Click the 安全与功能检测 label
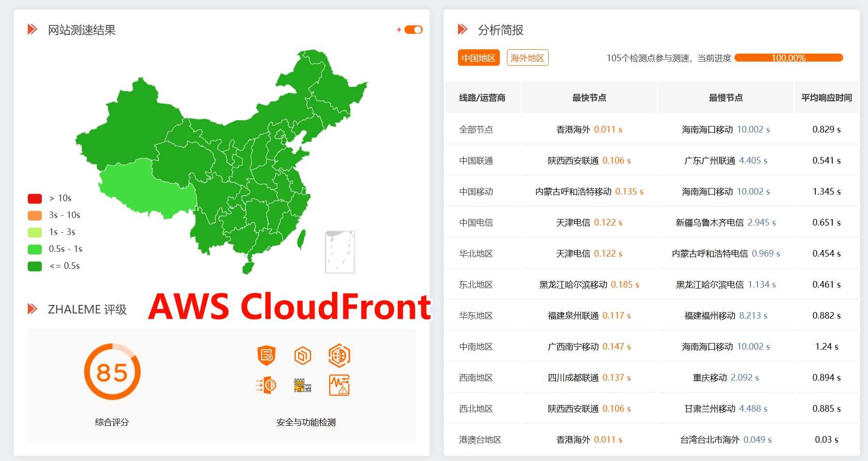The height and width of the screenshot is (461, 868). click(306, 422)
